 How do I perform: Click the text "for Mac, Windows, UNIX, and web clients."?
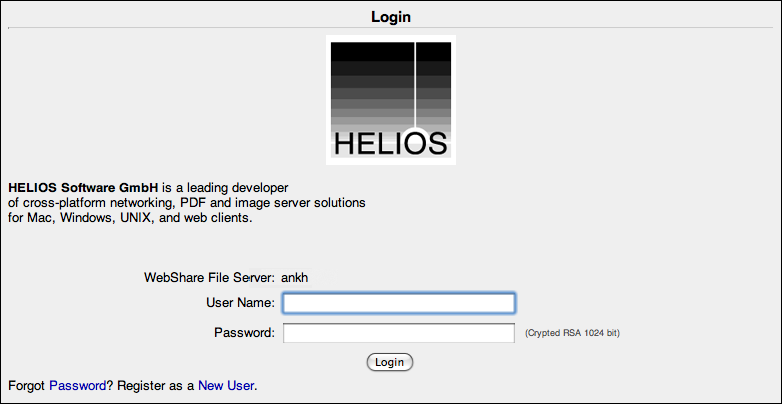pyautogui.click(x=130, y=218)
